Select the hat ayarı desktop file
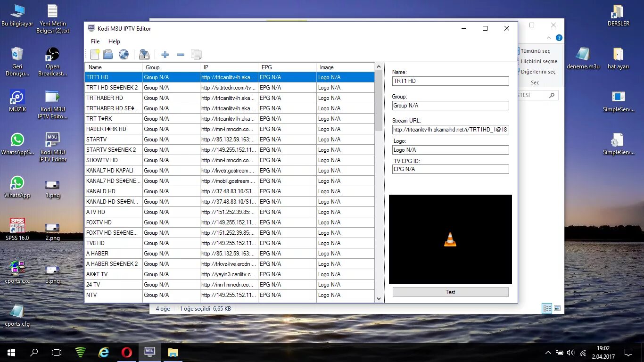 [618, 58]
